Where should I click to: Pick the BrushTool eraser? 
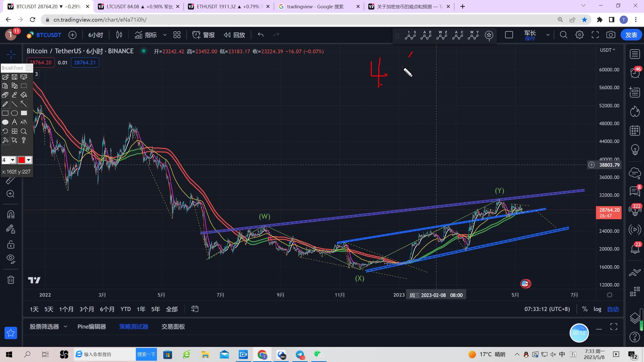[x=5, y=95]
